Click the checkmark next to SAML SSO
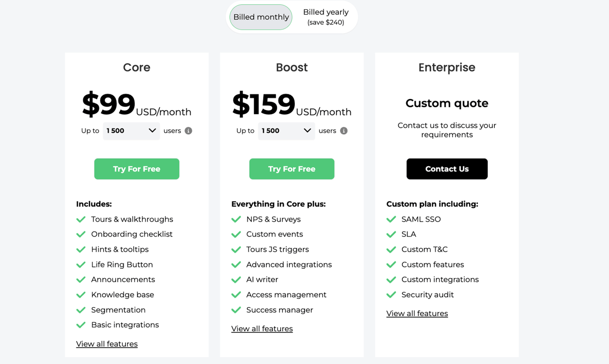Image resolution: width=609 pixels, height=364 pixels. (391, 219)
